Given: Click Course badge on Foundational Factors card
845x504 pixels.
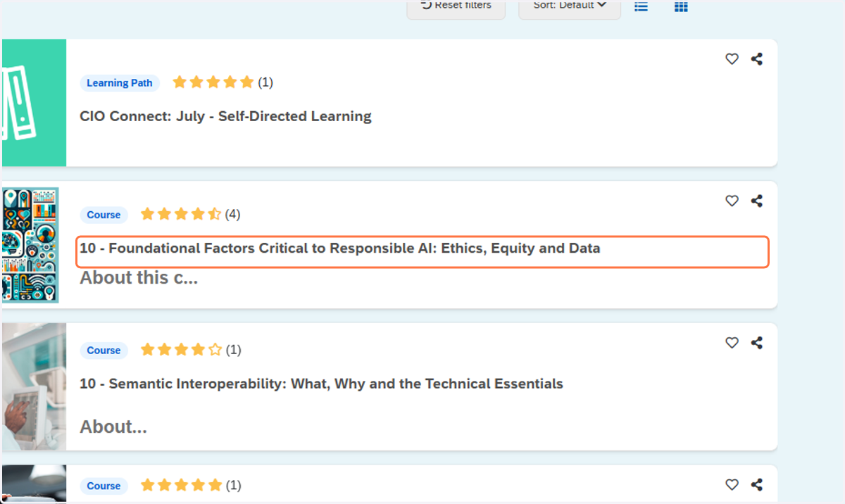Looking at the screenshot, I should click(x=104, y=215).
